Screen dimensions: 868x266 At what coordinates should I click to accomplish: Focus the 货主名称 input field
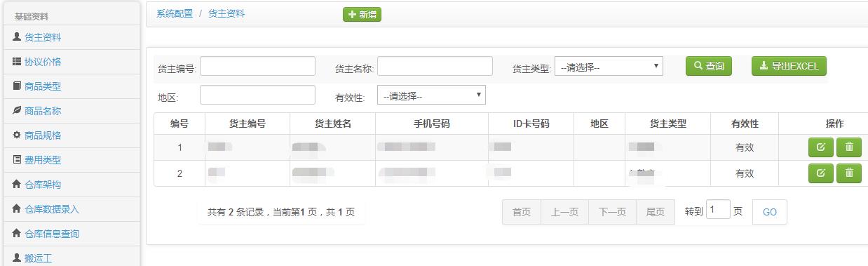(435, 66)
